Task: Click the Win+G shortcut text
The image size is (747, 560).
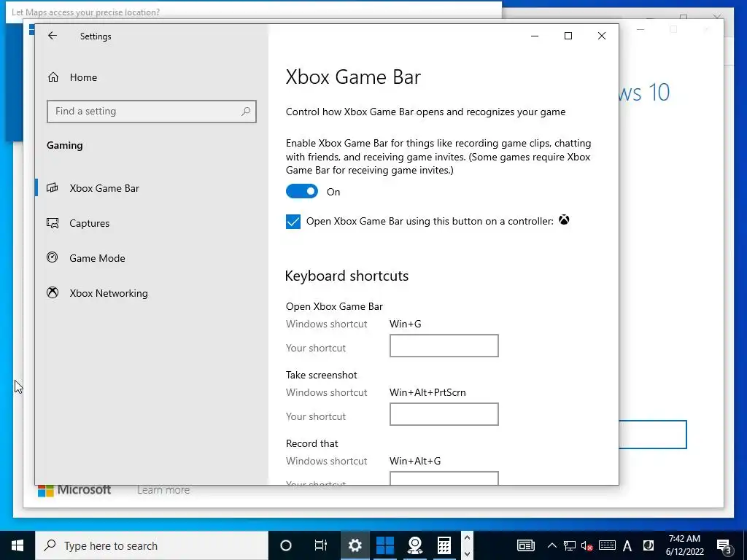Action: 406,324
